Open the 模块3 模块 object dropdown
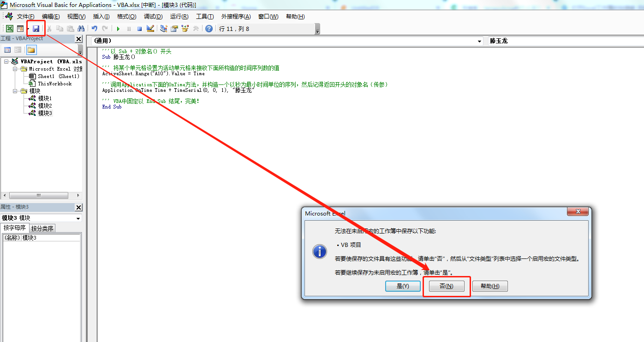 pyautogui.click(x=78, y=218)
